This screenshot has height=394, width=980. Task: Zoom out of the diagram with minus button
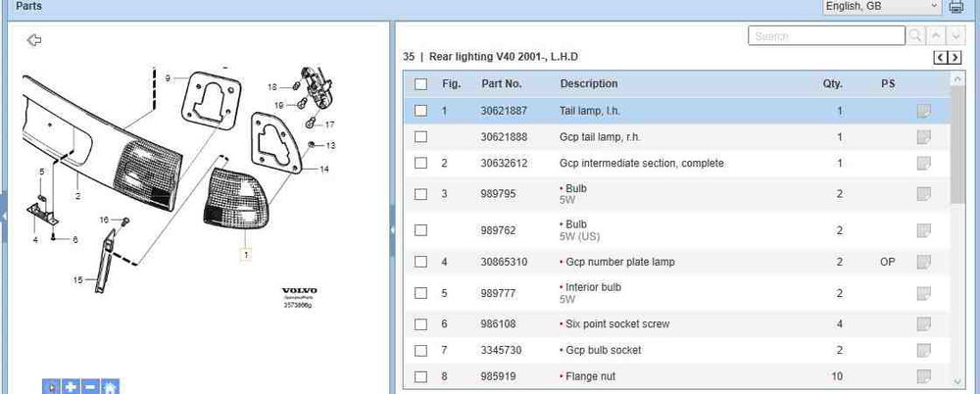(90, 386)
